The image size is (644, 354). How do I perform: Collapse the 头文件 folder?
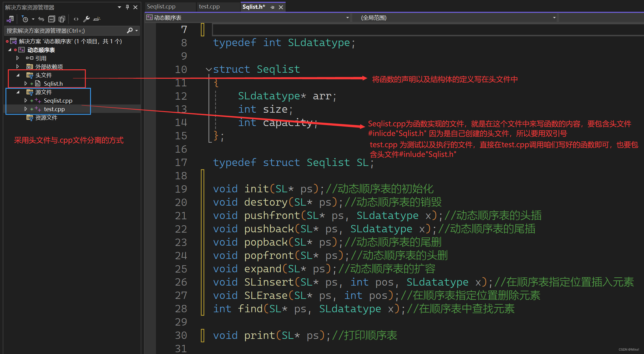[18, 75]
